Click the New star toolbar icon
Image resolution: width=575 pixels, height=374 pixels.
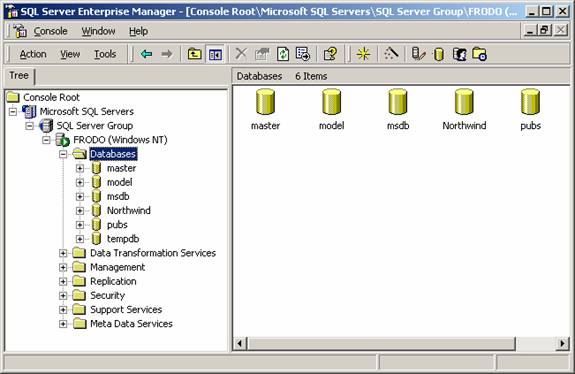(x=363, y=54)
